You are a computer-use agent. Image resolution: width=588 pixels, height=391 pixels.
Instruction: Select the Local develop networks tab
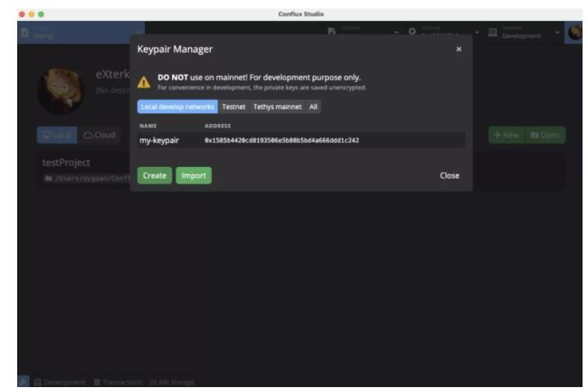177,107
